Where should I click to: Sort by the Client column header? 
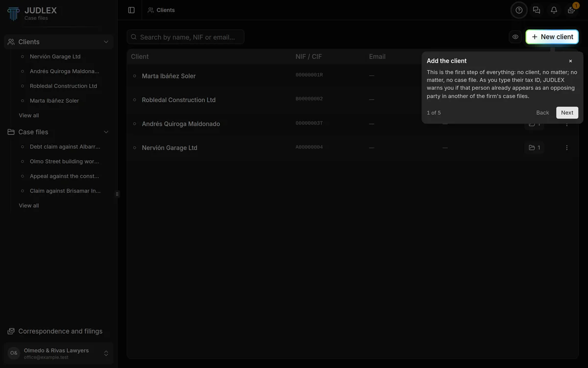[140, 56]
